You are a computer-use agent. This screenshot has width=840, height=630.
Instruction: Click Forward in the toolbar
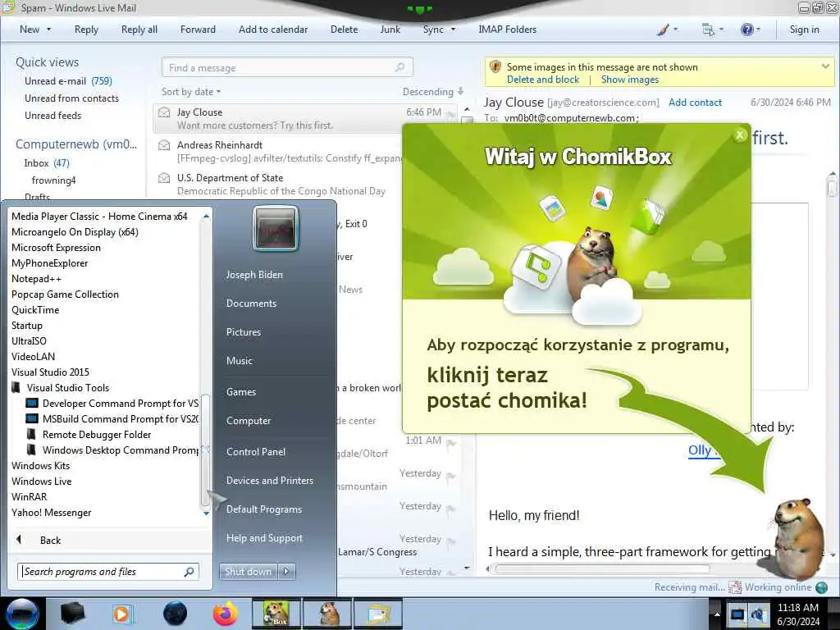[x=198, y=30]
